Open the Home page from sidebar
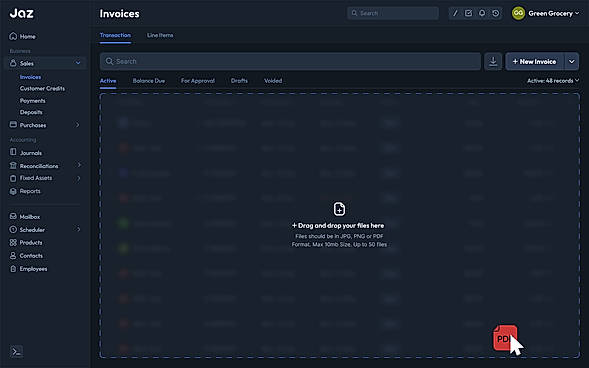This screenshot has height=368, width=589. [x=23, y=36]
